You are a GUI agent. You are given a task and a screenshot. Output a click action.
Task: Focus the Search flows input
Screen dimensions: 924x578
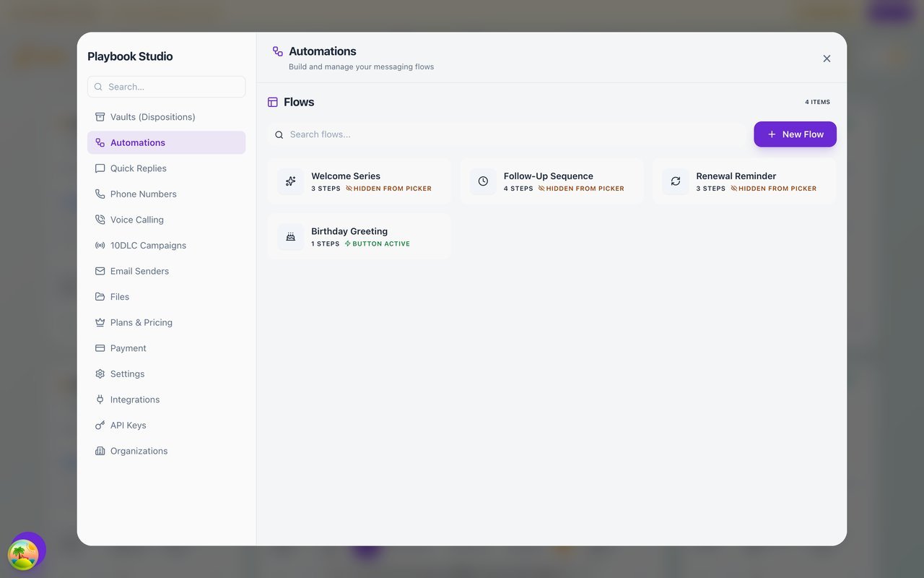click(x=507, y=134)
